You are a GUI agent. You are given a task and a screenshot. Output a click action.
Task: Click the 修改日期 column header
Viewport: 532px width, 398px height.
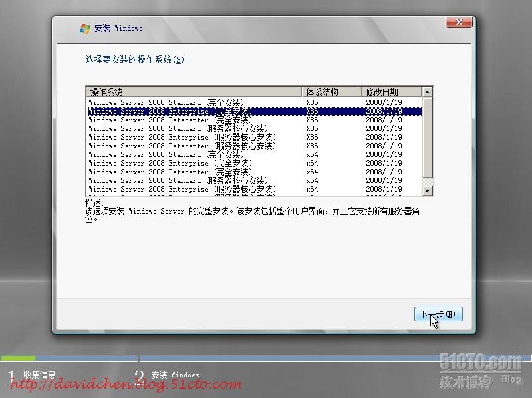tap(392, 92)
